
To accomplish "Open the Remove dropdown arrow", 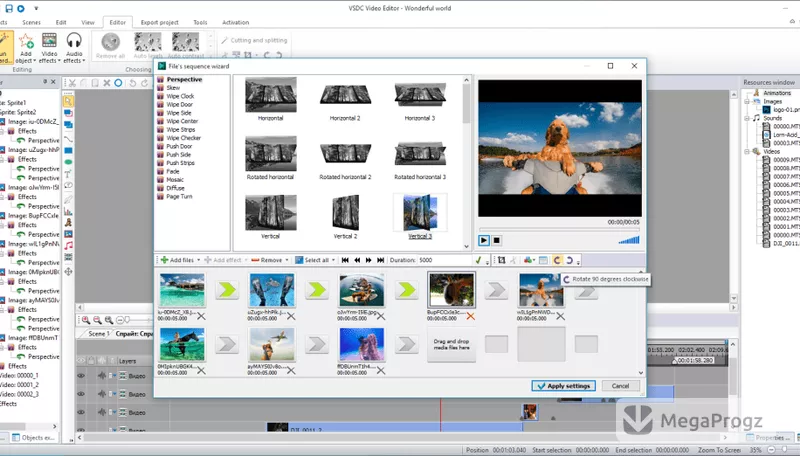I will (x=288, y=260).
